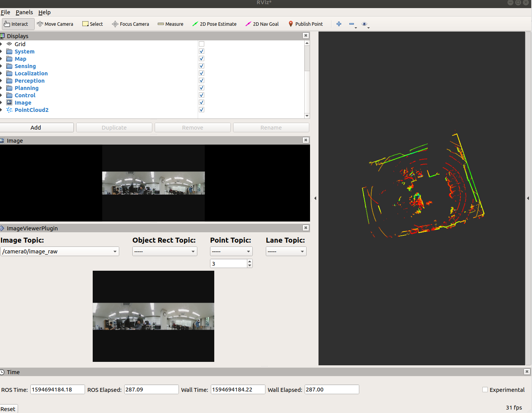Screen dimensions: 532x413
Task: Click the Focus Camera tool
Action: pyautogui.click(x=130, y=24)
